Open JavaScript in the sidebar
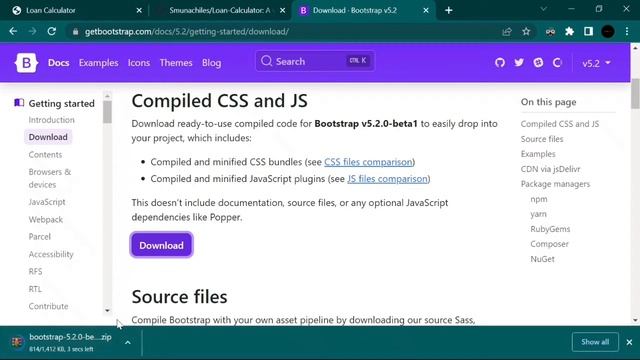This screenshot has width=640, height=360. pos(47,202)
